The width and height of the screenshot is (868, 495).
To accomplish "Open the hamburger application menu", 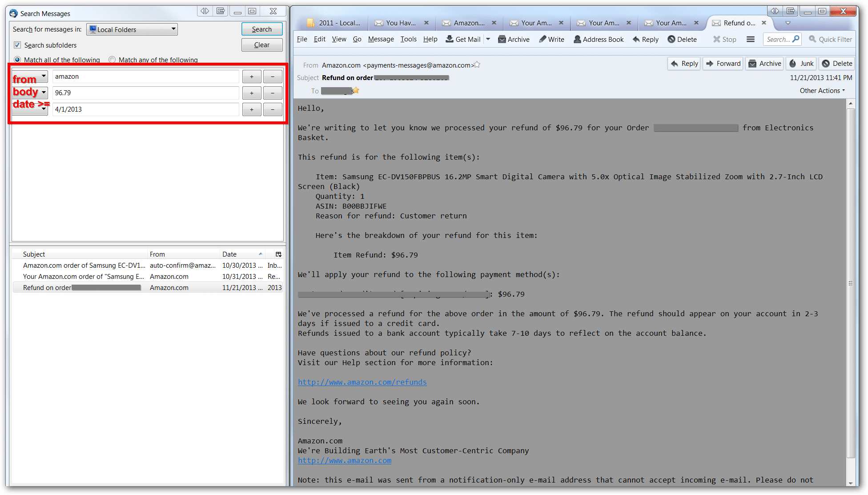I will [x=750, y=39].
